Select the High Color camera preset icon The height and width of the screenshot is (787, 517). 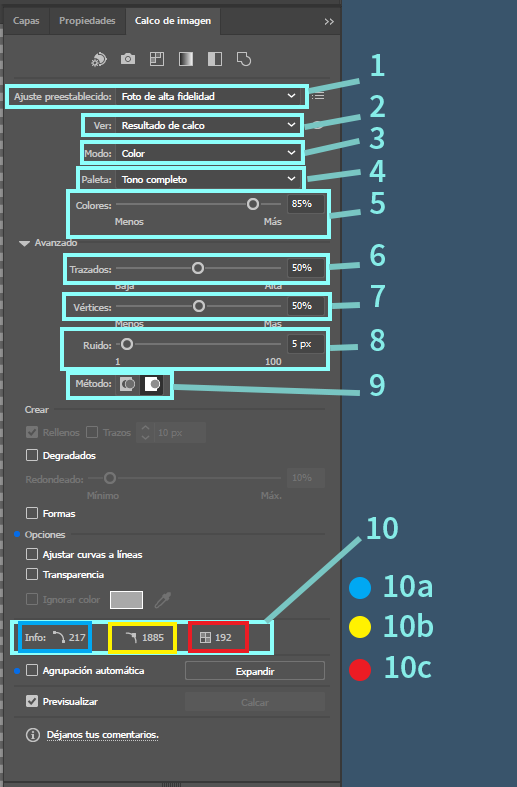[x=128, y=59]
